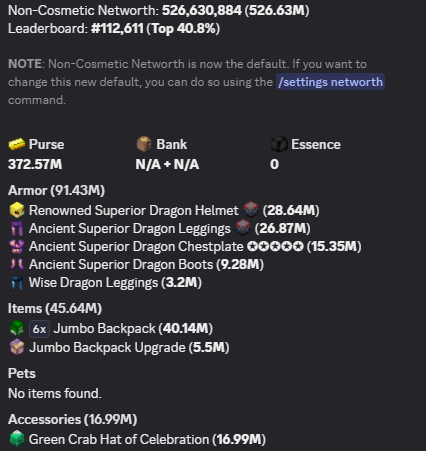Click the Jumbo Backpack Upgrade icon

coord(17,347)
